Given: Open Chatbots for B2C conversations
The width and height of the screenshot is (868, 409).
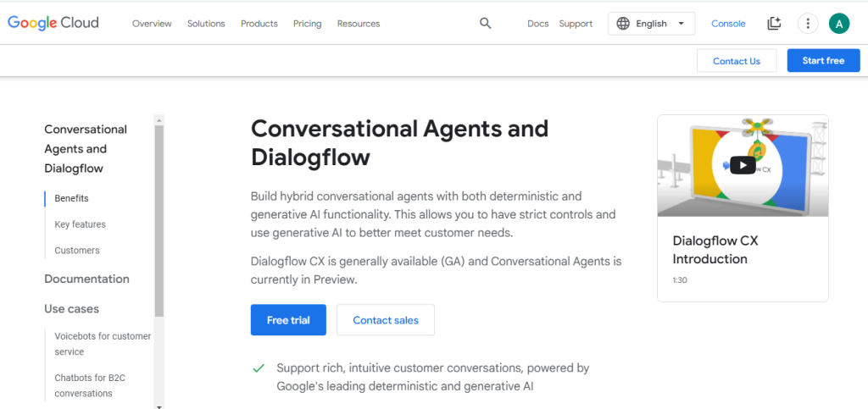Looking at the screenshot, I should coord(91,386).
